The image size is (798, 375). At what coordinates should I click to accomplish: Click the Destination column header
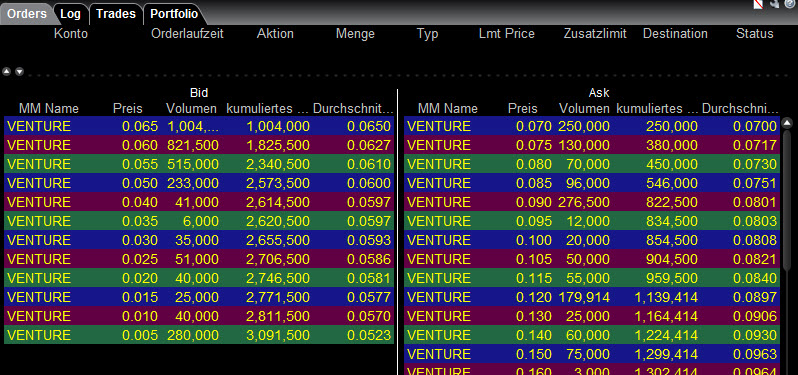(x=675, y=34)
